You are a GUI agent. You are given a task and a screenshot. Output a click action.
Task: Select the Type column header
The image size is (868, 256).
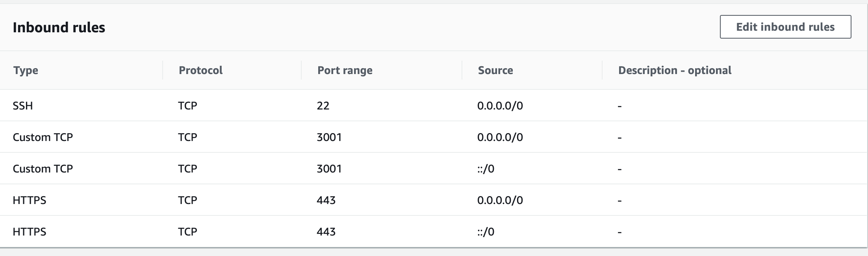tap(26, 70)
